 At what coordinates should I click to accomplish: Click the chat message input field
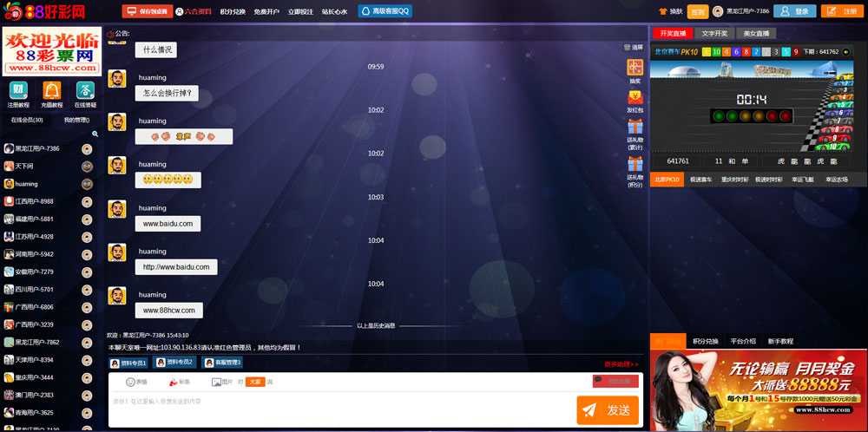[339, 408]
